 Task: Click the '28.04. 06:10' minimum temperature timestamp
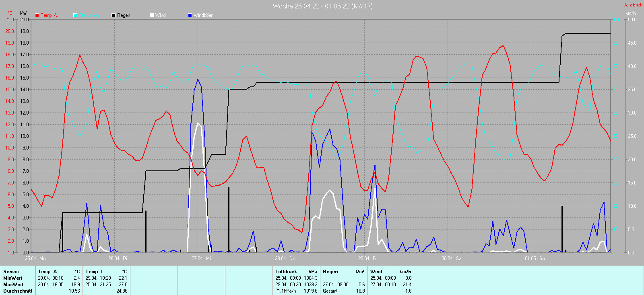point(51,278)
